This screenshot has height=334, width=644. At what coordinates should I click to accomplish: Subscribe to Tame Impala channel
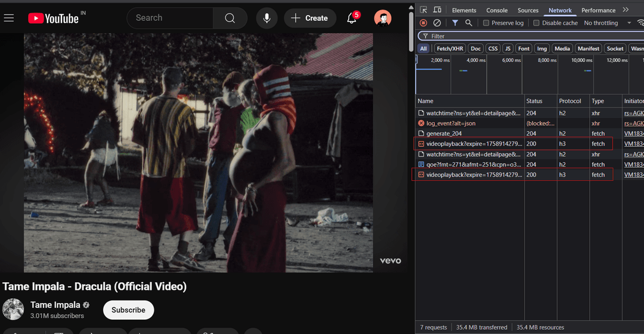pos(128,310)
